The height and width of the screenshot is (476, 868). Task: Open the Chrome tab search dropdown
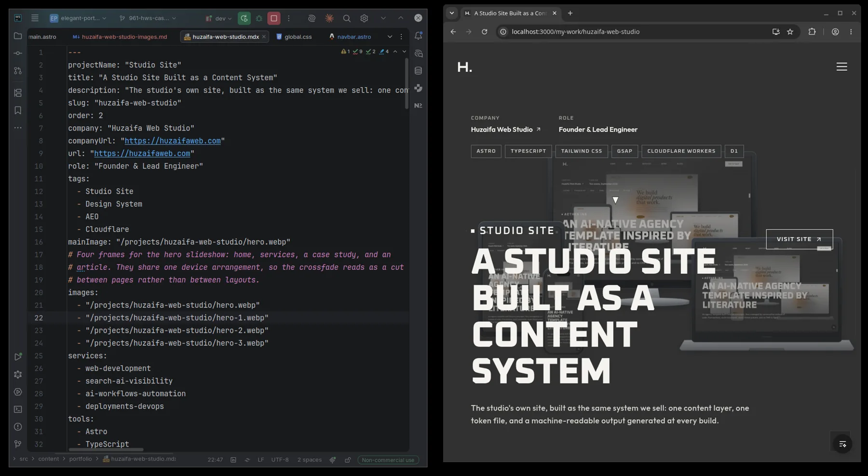pos(452,13)
